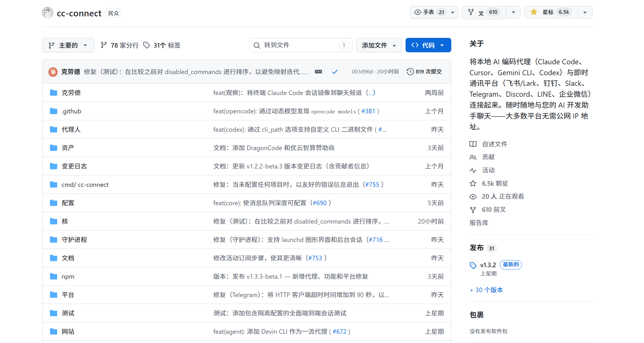Open the v1.3.2 latest release link

pos(488,265)
